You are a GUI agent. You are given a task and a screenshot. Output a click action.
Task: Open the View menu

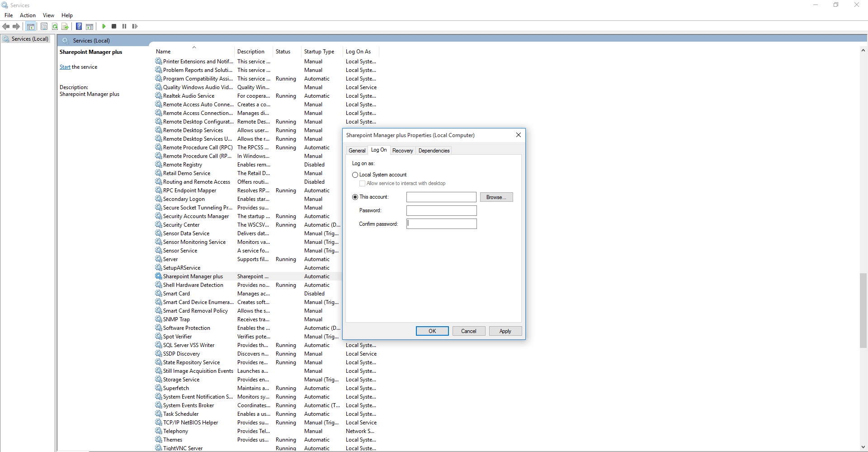(x=48, y=15)
